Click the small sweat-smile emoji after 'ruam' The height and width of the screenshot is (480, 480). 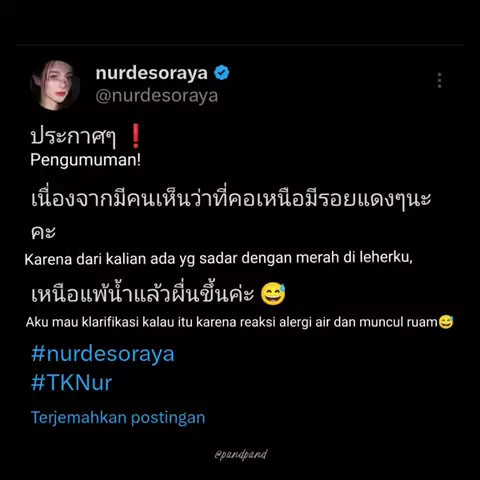click(446, 322)
